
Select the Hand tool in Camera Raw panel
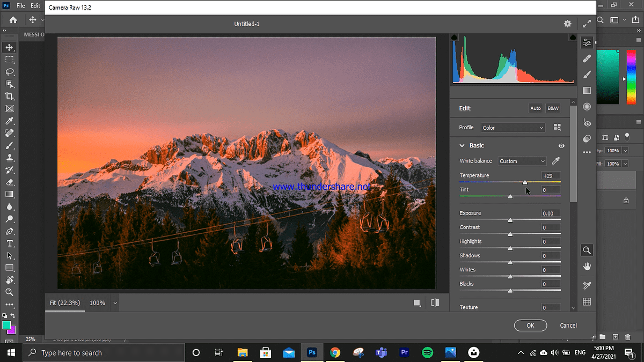[x=587, y=265]
